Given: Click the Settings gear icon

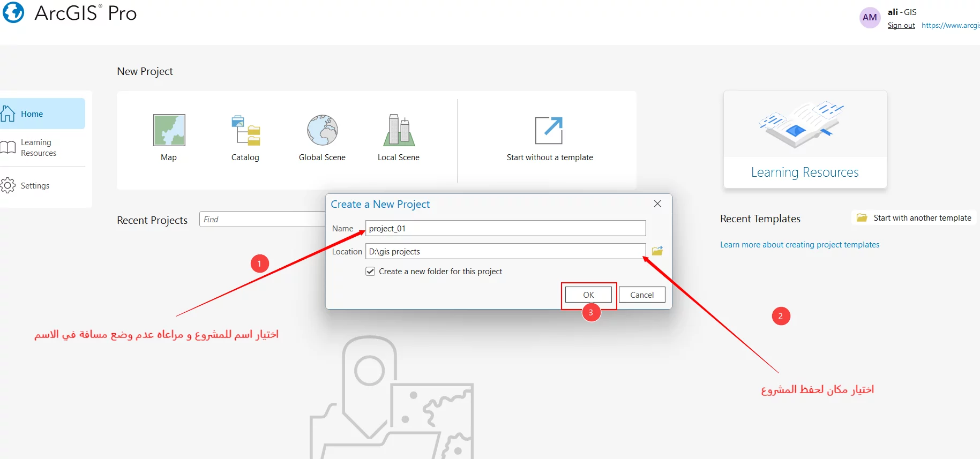Looking at the screenshot, I should pyautogui.click(x=8, y=185).
